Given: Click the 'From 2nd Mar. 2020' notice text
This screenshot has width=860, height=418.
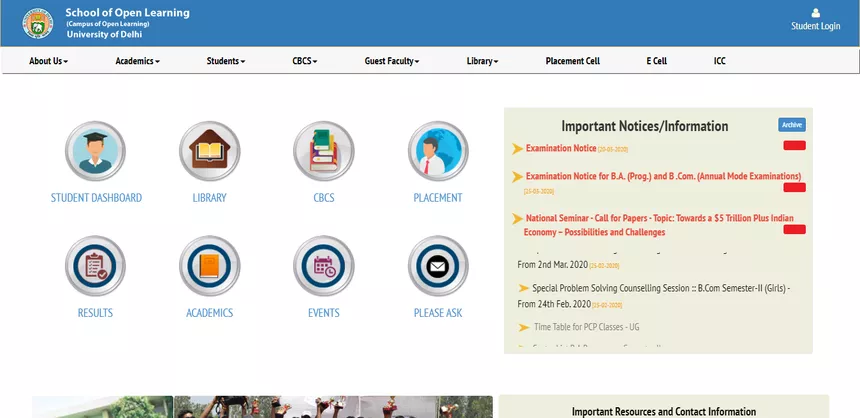Looking at the screenshot, I should click(553, 265).
